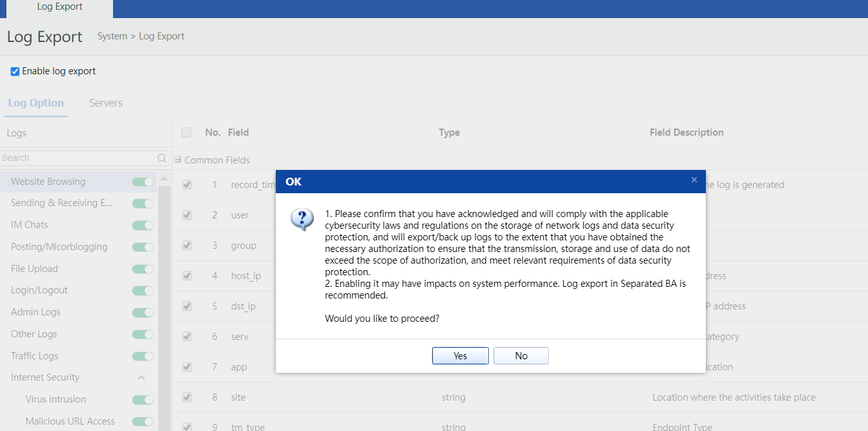Click the search magnifier icon in Logs
The image size is (868, 431).
[162, 158]
